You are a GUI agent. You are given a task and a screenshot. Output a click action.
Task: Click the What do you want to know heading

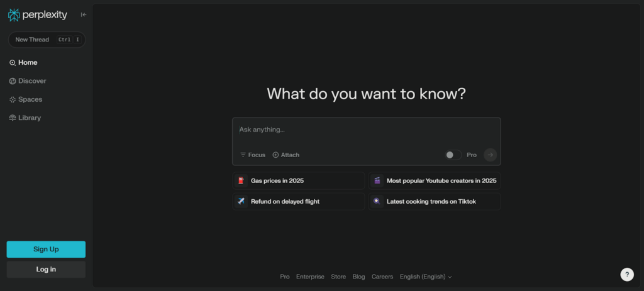367,94
